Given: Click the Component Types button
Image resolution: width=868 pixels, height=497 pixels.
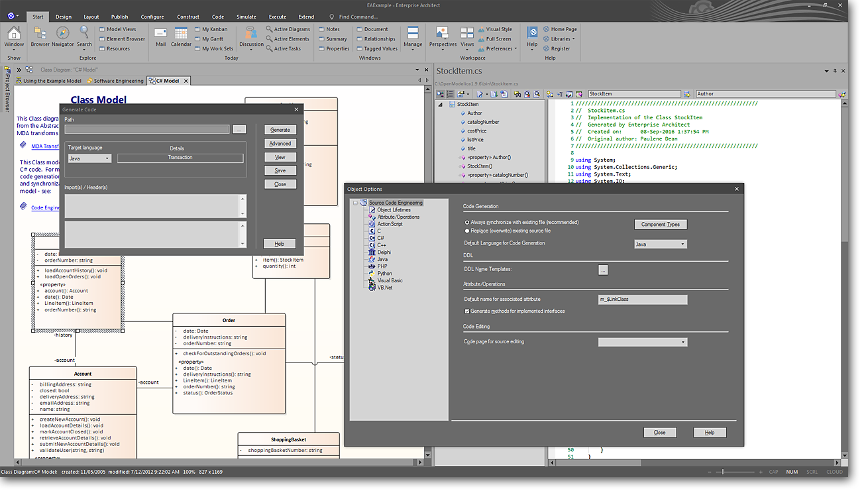Looking at the screenshot, I should pos(660,225).
